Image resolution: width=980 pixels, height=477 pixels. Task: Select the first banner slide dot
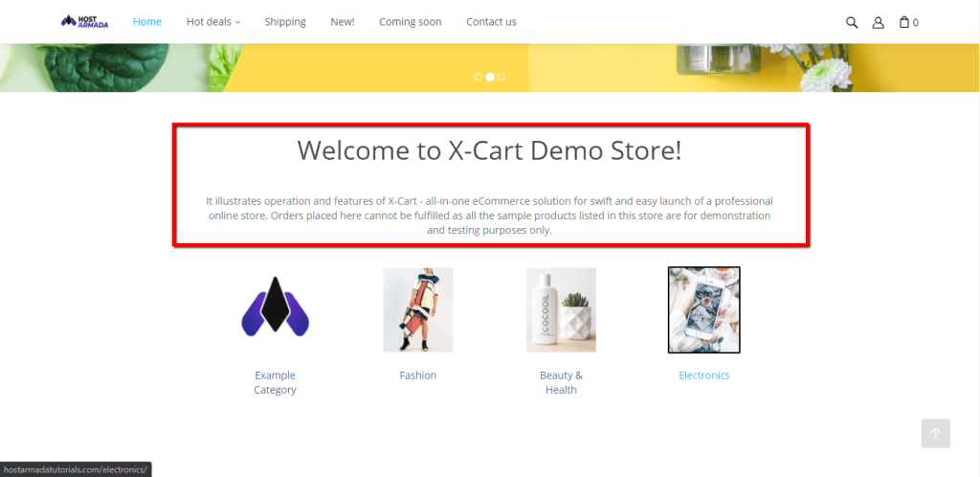pos(479,77)
